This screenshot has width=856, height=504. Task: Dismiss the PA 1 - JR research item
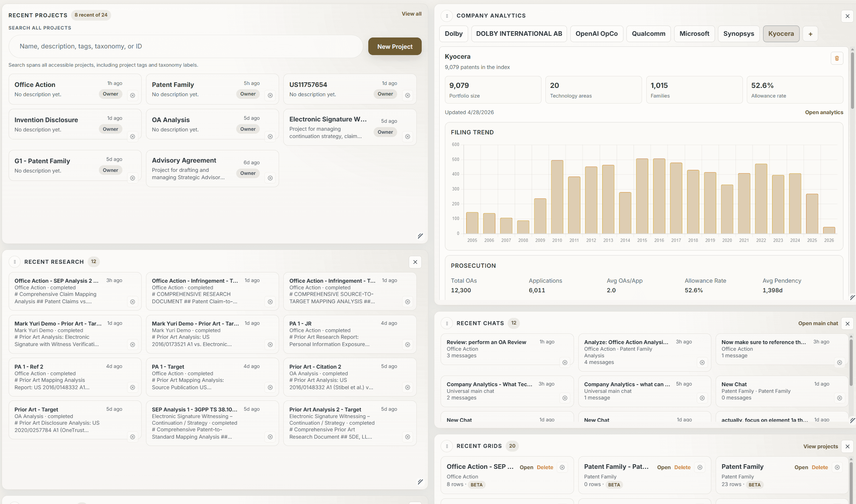[x=407, y=345]
